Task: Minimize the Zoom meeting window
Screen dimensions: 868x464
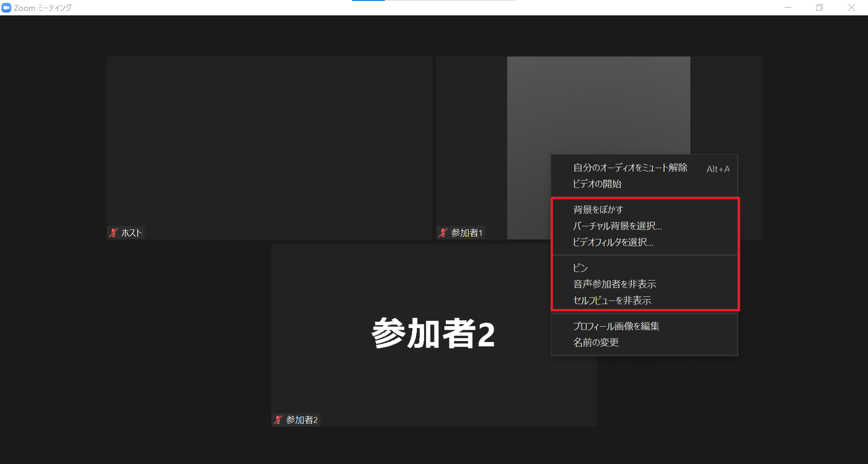Action: 788,8
